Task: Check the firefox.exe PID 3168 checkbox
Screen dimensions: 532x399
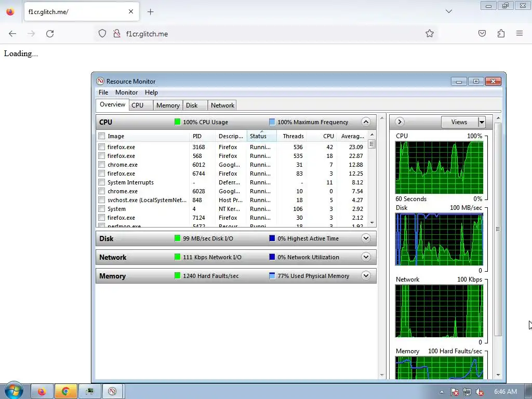Action: pyautogui.click(x=101, y=147)
